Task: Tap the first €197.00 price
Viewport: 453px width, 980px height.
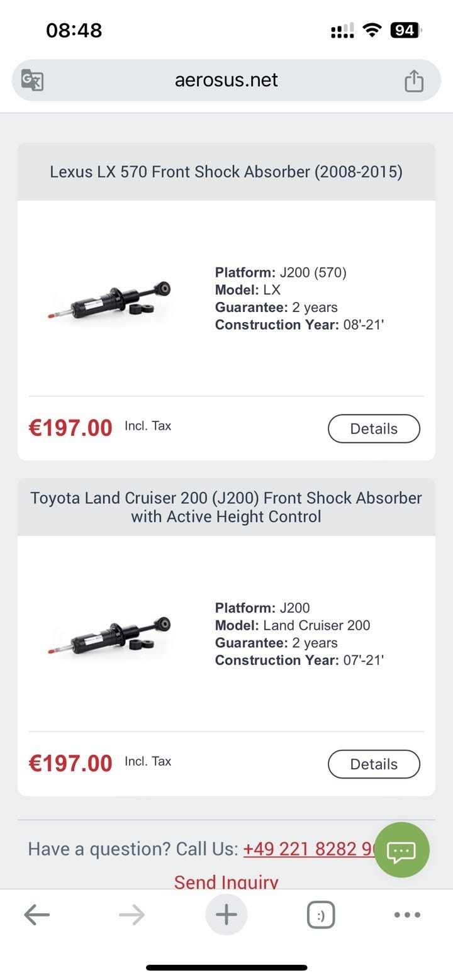Action: [x=70, y=428]
